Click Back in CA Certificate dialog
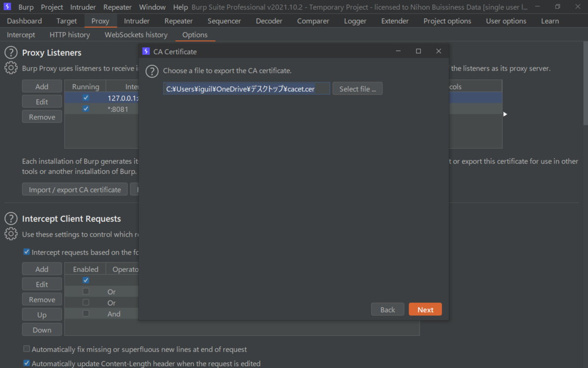 coord(388,310)
